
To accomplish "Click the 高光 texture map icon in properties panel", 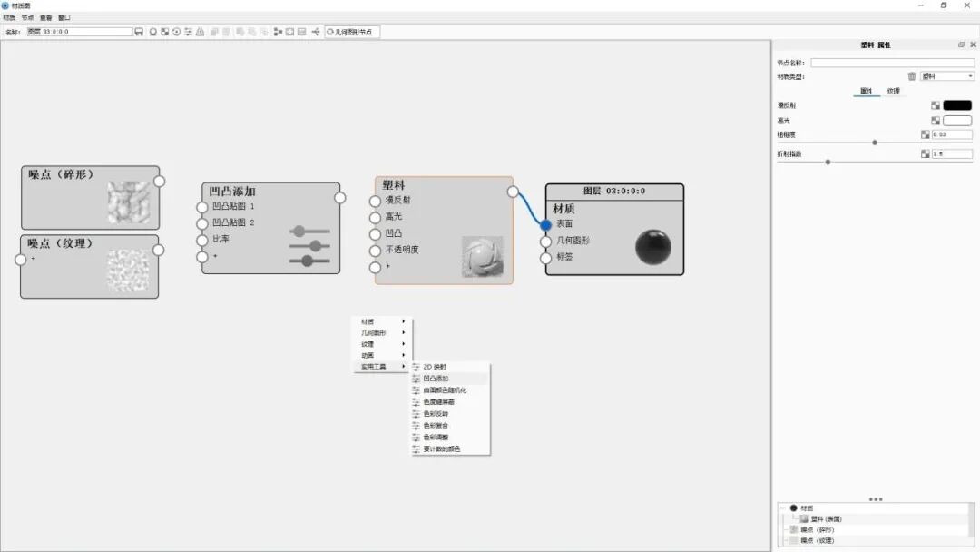I will 936,119.
